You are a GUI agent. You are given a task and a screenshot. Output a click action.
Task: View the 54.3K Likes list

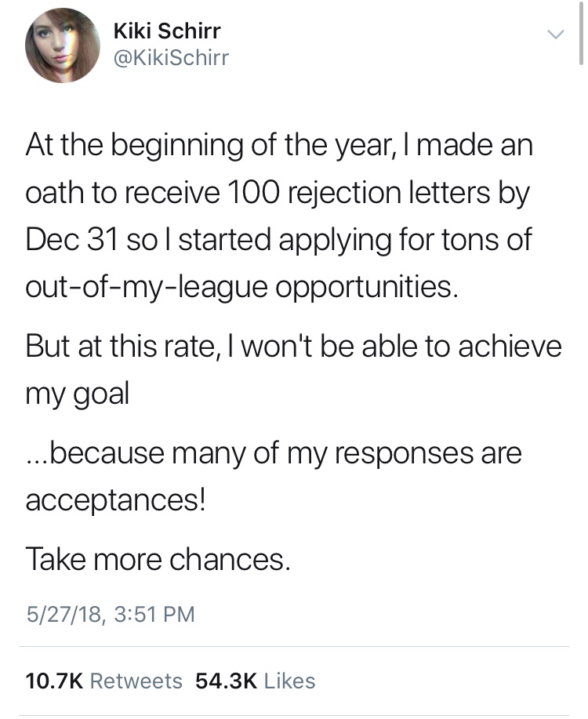[256, 681]
